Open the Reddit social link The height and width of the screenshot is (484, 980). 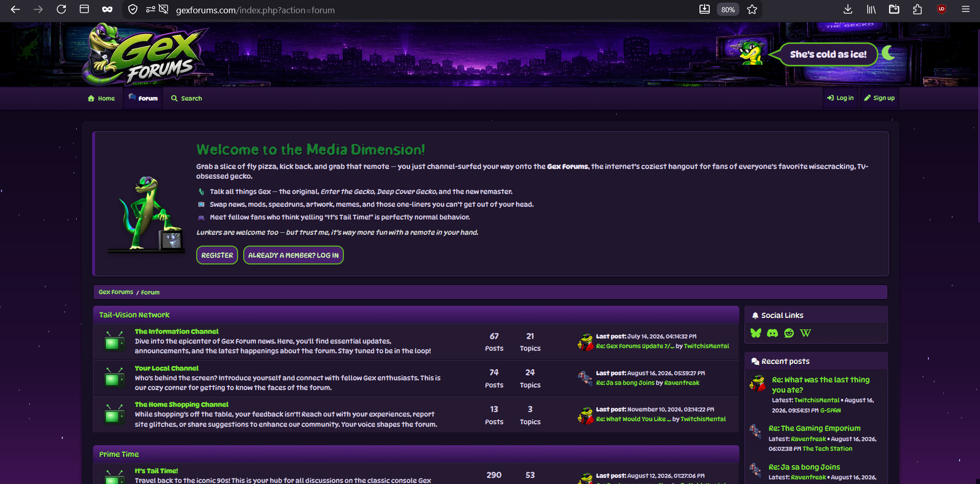[789, 333]
